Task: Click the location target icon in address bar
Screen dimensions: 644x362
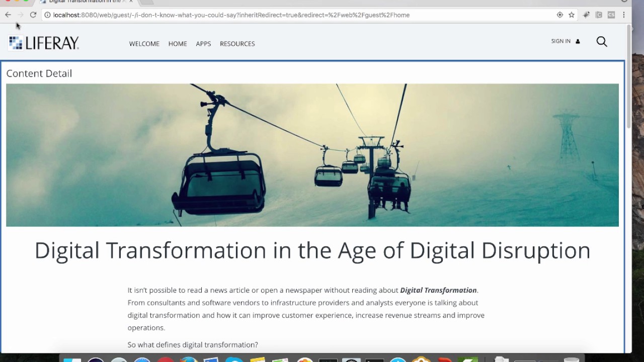Action: [x=560, y=15]
